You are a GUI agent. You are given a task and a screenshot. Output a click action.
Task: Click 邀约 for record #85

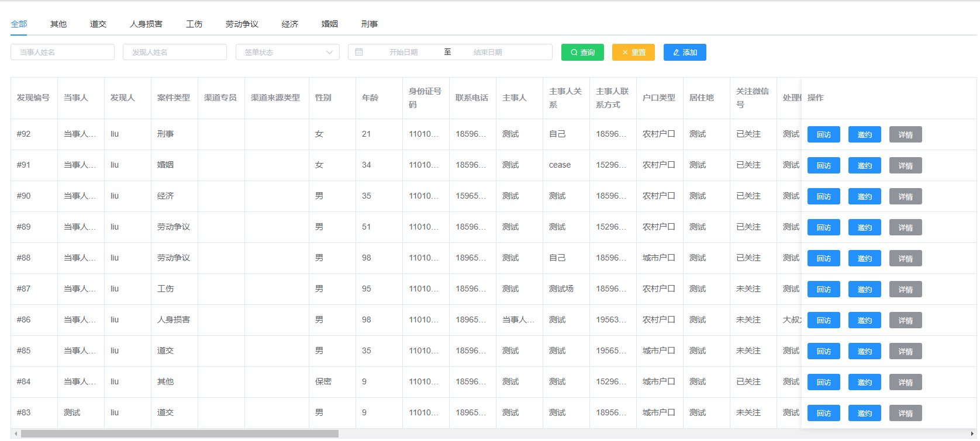pyautogui.click(x=865, y=351)
